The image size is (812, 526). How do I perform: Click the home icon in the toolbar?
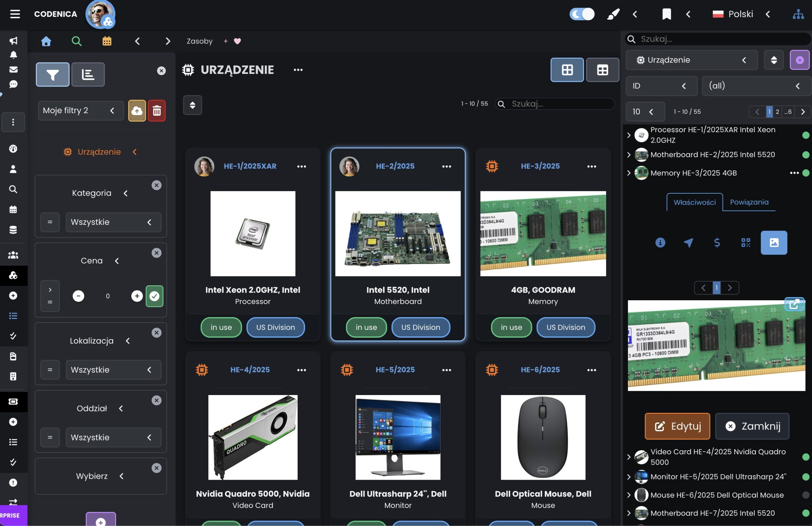tap(46, 41)
